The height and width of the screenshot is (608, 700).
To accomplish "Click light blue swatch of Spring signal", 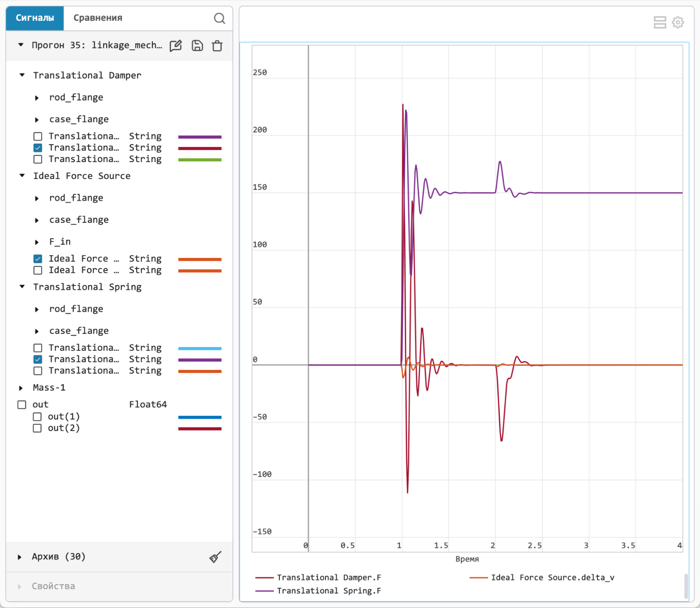I will [200, 348].
